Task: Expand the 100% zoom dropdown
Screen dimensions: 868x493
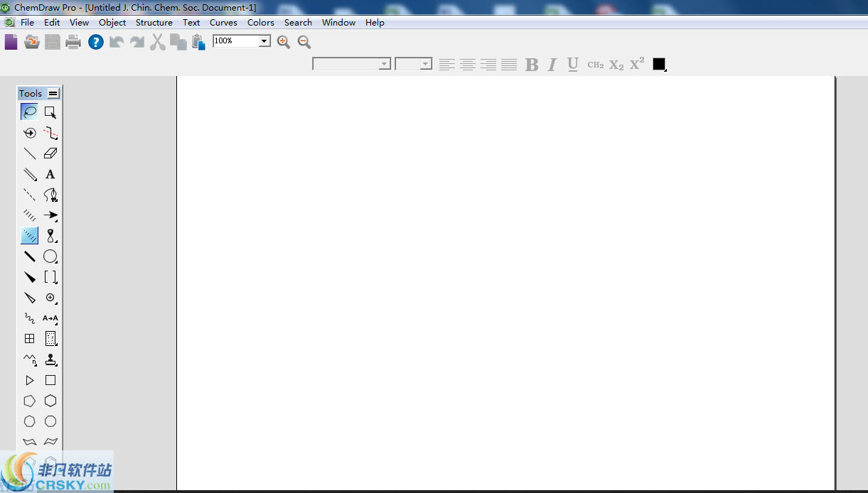Action: pos(264,41)
